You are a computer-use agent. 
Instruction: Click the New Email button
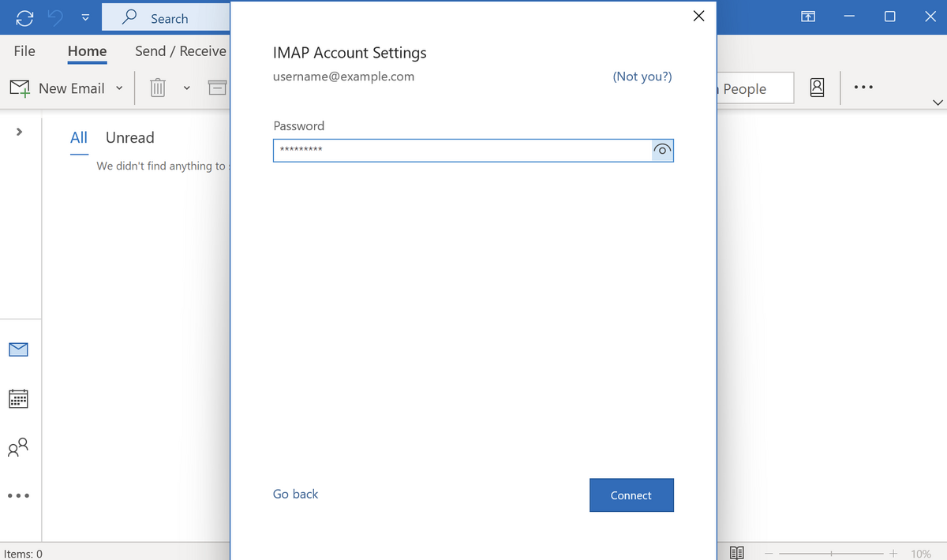click(x=58, y=88)
